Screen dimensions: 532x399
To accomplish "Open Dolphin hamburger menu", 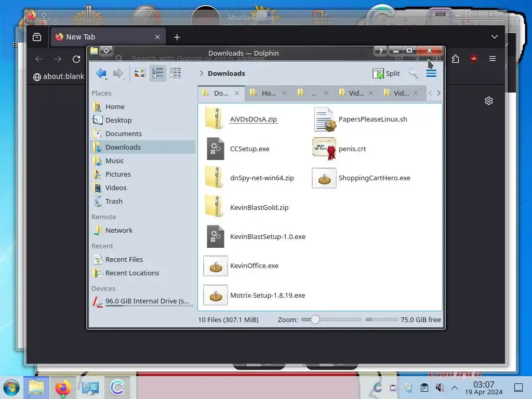I will pos(431,73).
